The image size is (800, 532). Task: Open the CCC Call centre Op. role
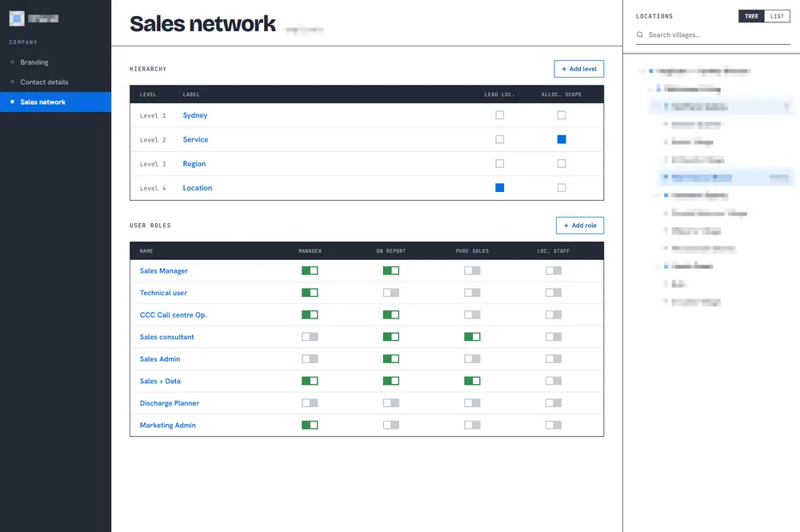click(174, 314)
